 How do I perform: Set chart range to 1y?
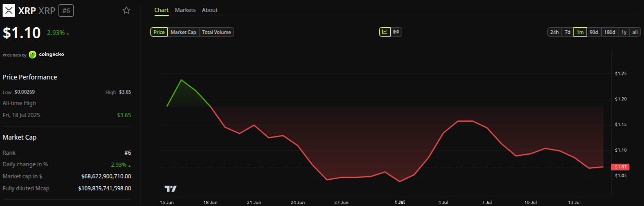[624, 32]
